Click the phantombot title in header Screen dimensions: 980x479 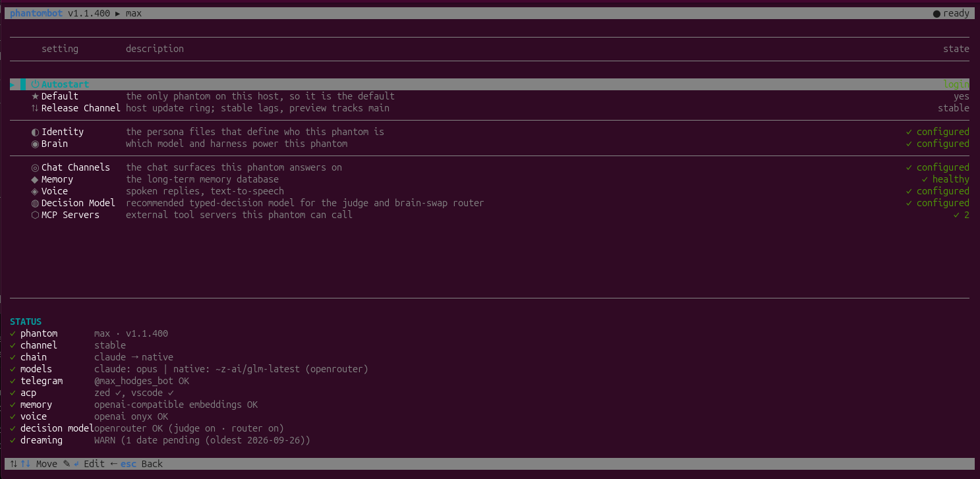pyautogui.click(x=36, y=13)
